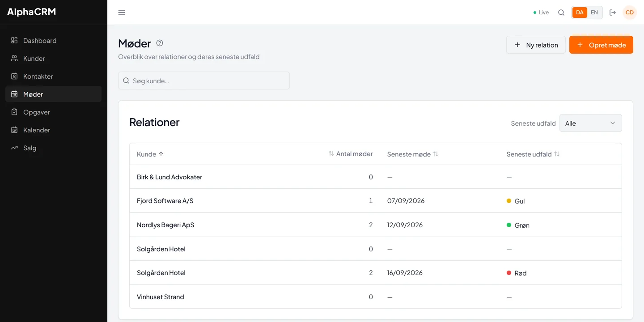Click the Kalender icon in sidebar
This screenshot has width=644, height=322.
(x=14, y=130)
